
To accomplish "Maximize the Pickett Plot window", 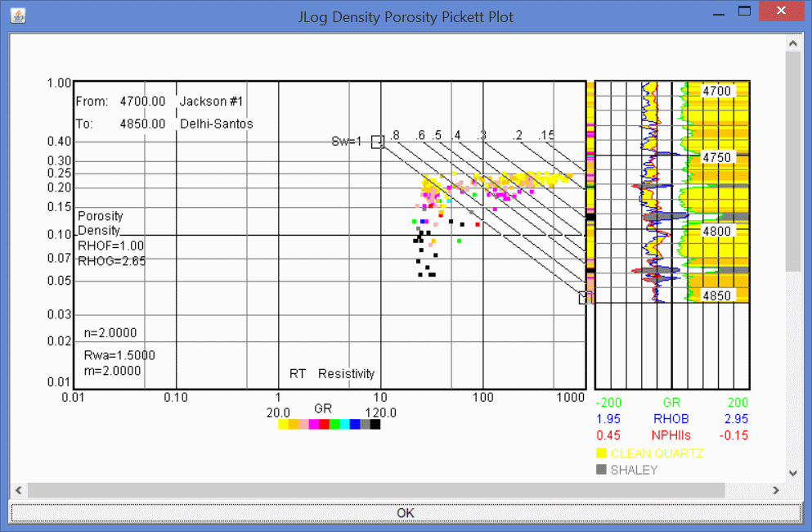I will coord(744,11).
